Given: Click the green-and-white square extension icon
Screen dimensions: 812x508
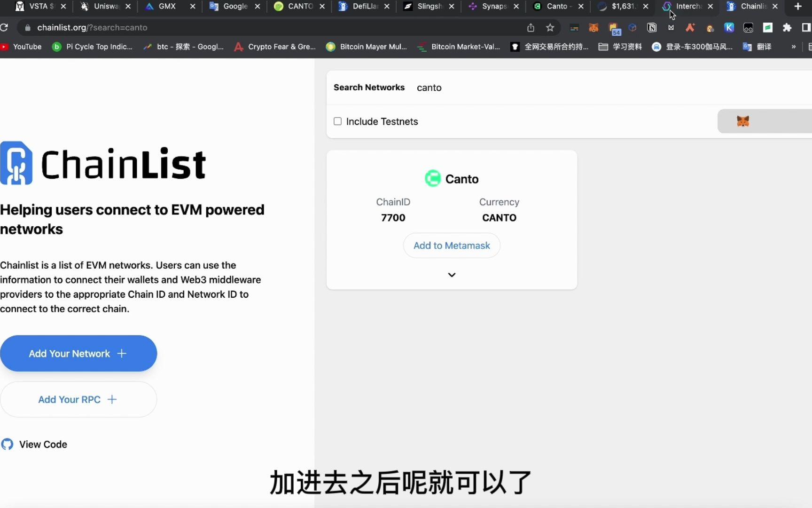Looking at the screenshot, I should pos(768,28).
